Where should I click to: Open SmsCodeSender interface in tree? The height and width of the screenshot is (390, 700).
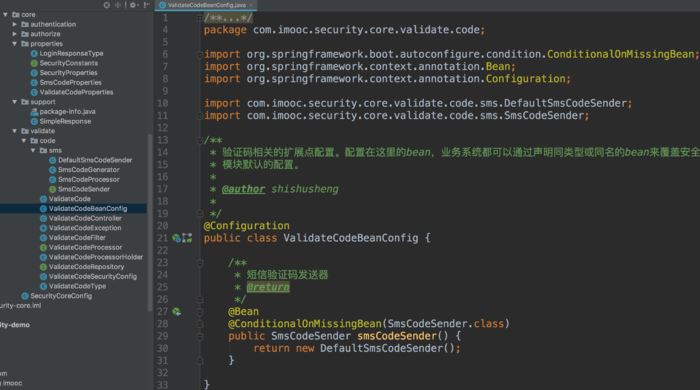click(x=79, y=189)
